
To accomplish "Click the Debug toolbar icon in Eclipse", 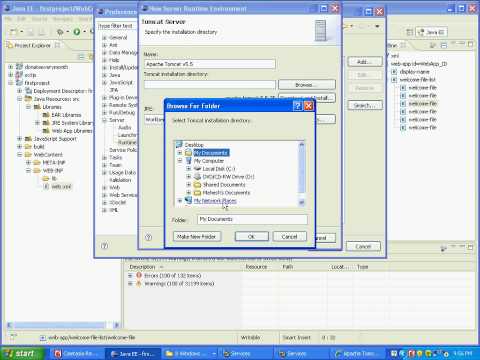I will coord(60,32).
